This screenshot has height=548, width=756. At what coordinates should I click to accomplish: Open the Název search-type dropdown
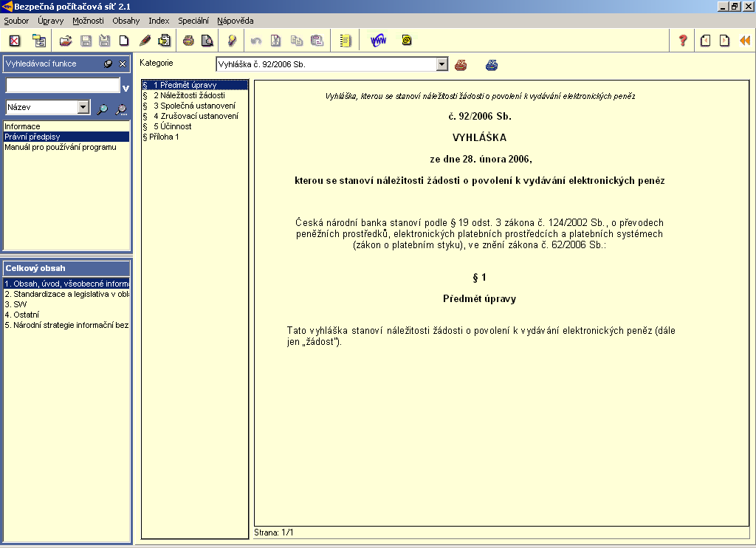(x=83, y=107)
